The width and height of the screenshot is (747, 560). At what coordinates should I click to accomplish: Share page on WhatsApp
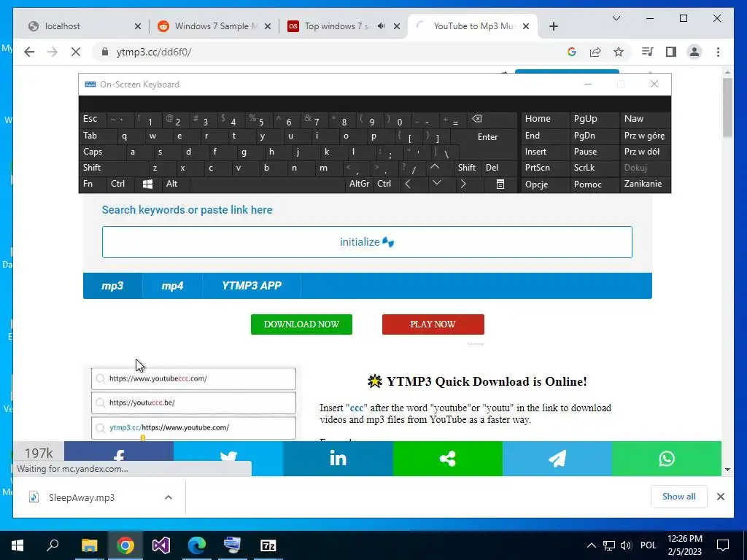[667, 459]
